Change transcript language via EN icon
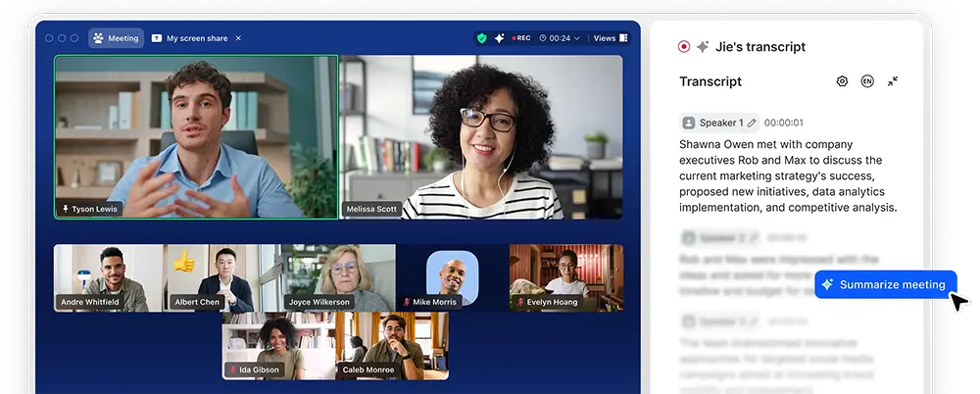This screenshot has height=394, width=980. (867, 81)
